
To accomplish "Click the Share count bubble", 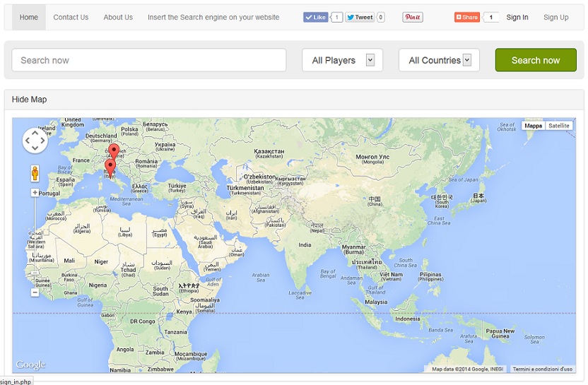I will tap(491, 17).
